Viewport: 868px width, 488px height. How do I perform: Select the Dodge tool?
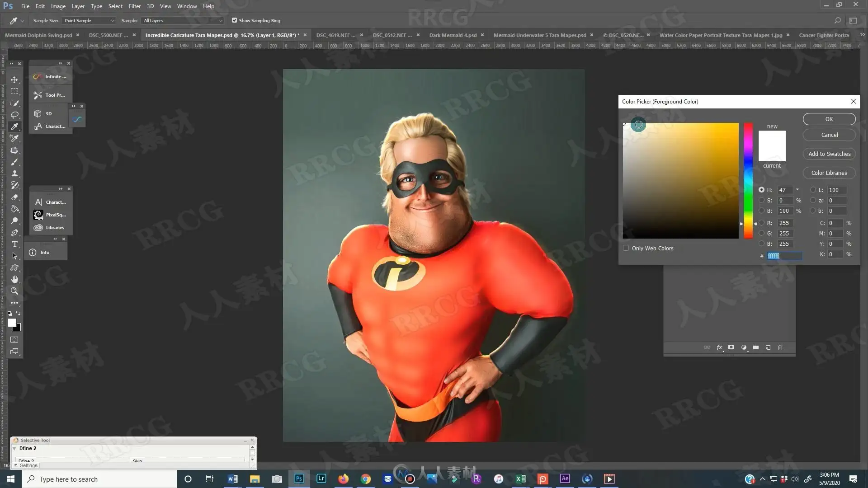14,221
